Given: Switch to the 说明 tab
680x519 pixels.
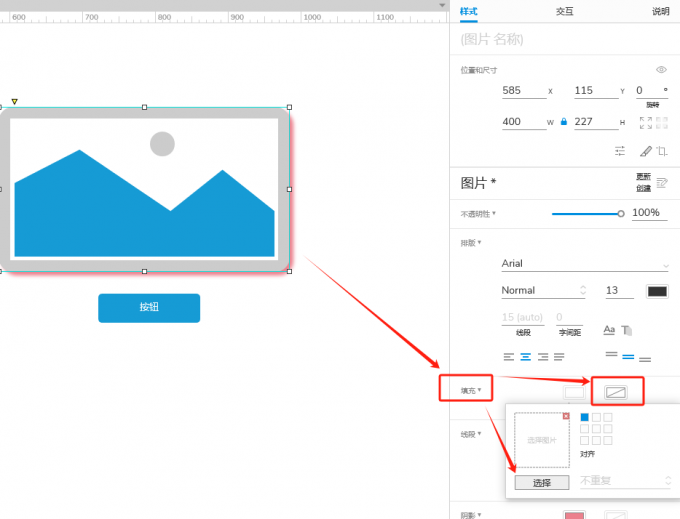Looking at the screenshot, I should coord(660,11).
